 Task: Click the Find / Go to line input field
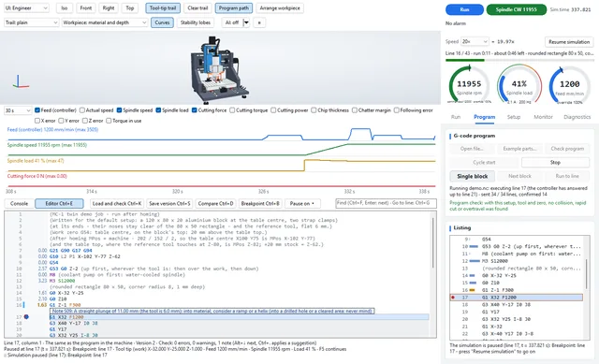pyautogui.click(x=386, y=203)
